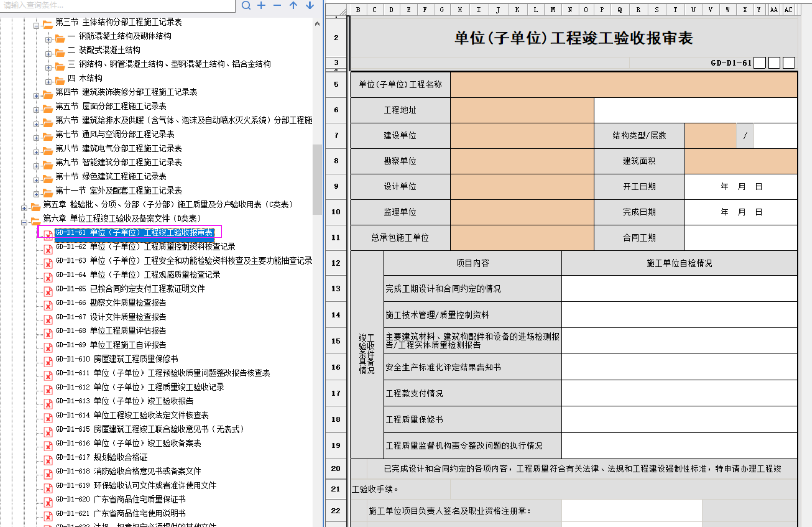Click file icon of GD-D1-616 竣工验收备案表
This screenshot has height=527, width=812.
tap(48, 445)
